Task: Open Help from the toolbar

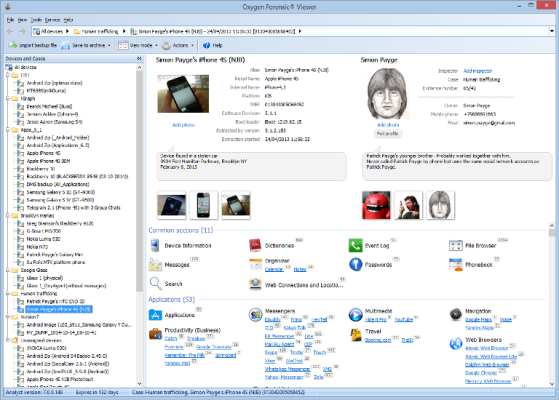Action: (x=212, y=45)
